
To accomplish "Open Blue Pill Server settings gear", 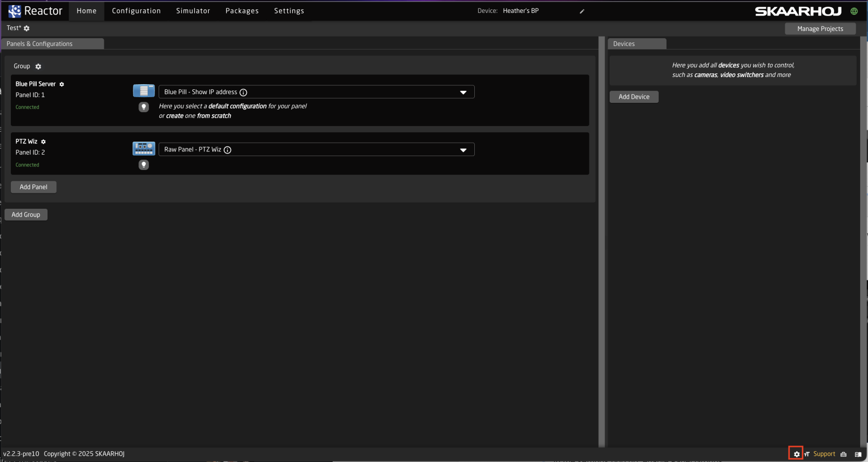I will point(61,84).
